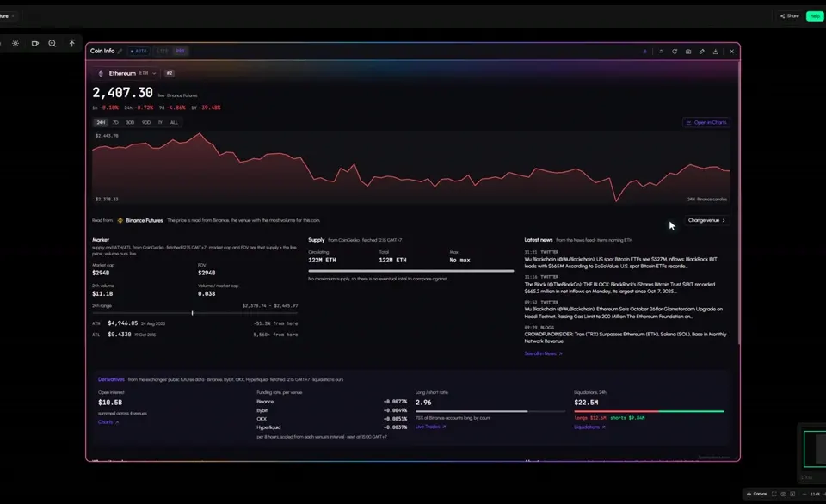
Task: Select the 24H chart range tab
Action: (x=101, y=123)
